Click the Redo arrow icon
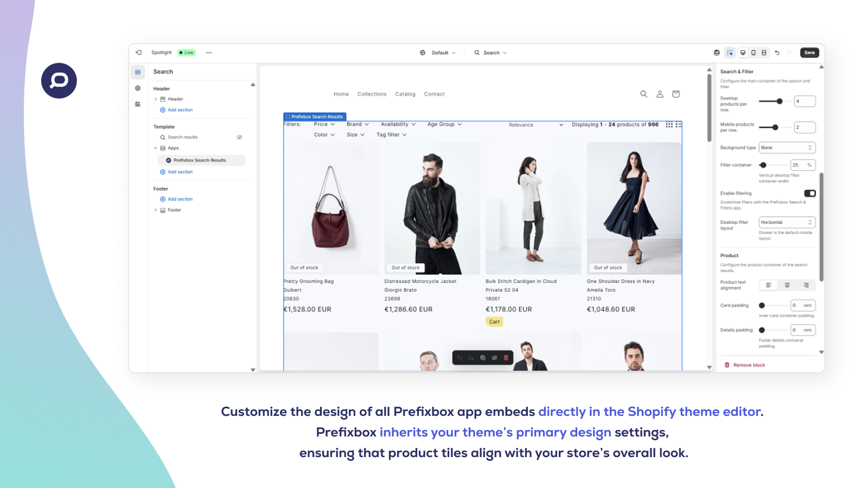 (x=789, y=53)
